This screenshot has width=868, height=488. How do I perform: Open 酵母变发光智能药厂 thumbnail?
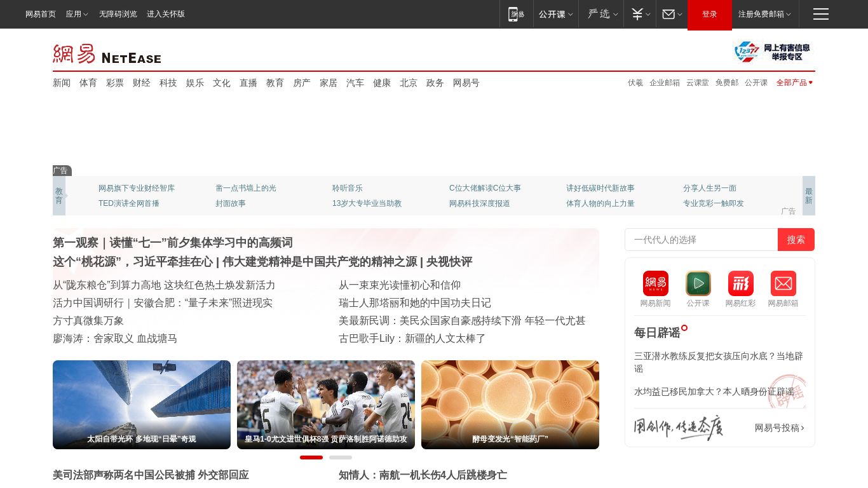510,405
